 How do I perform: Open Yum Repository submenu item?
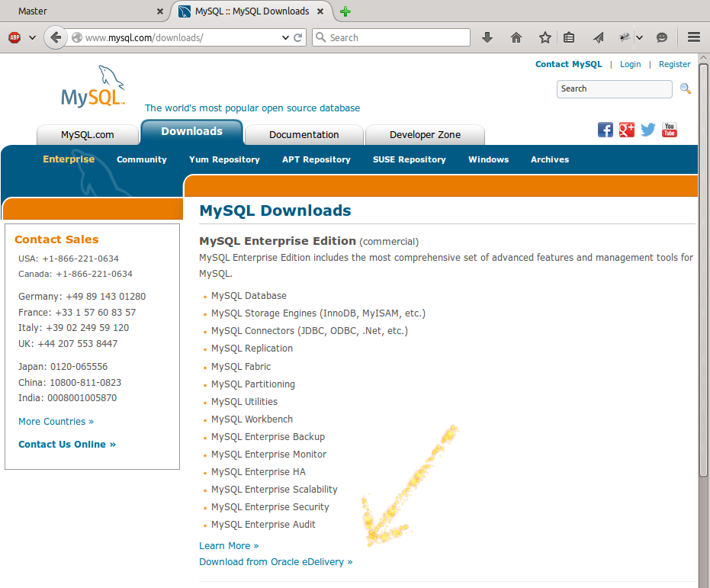tap(224, 159)
